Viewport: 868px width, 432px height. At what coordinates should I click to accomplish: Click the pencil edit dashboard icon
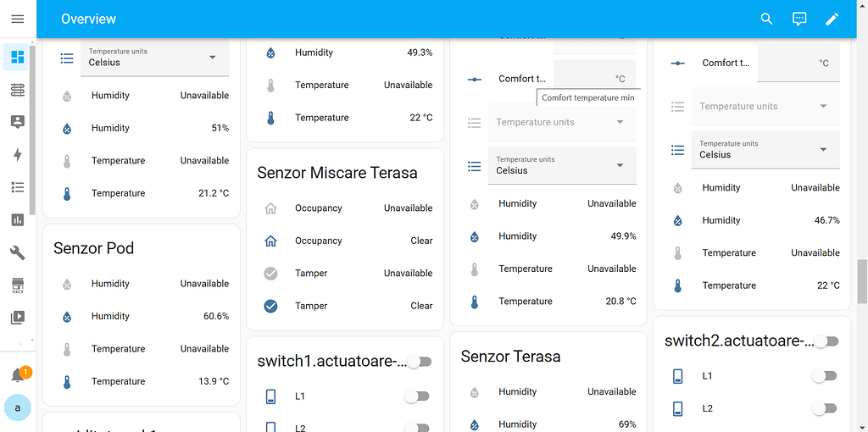832,19
